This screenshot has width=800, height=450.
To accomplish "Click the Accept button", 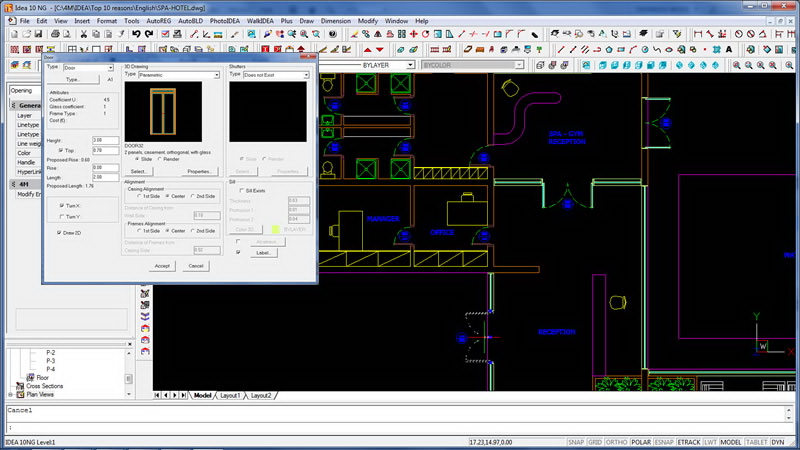I will pos(162,266).
